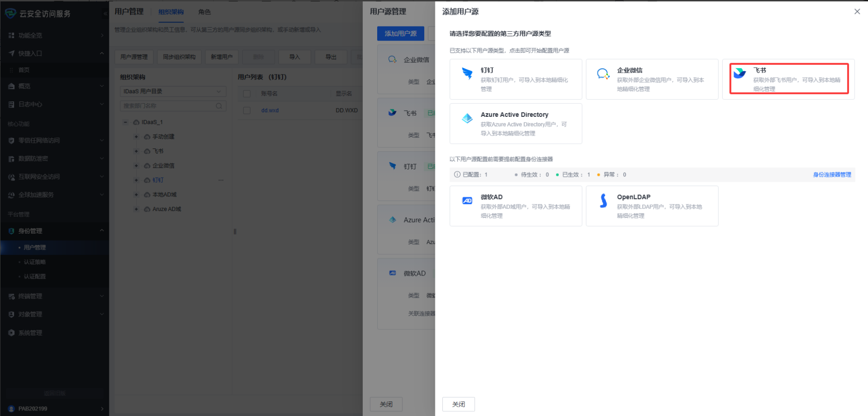The width and height of the screenshot is (868, 416).
Task: Check the dd.wxd row checkbox
Action: (247, 111)
